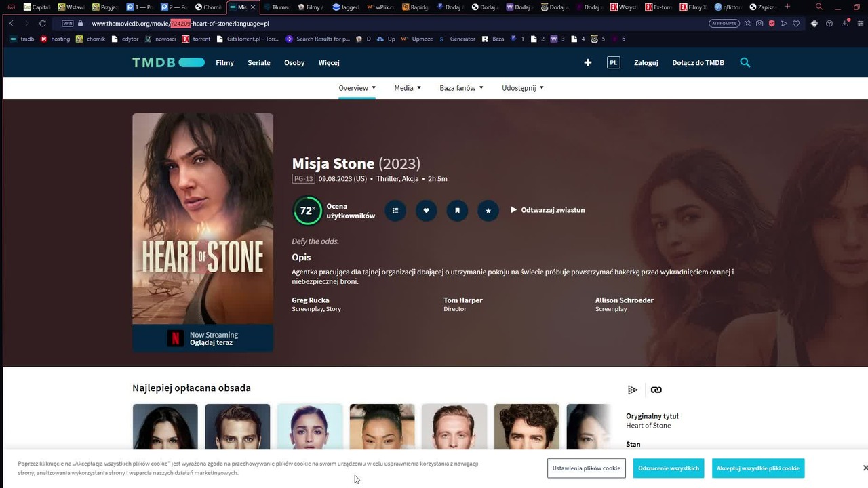Open movie homepage link chain icon

coord(656,390)
